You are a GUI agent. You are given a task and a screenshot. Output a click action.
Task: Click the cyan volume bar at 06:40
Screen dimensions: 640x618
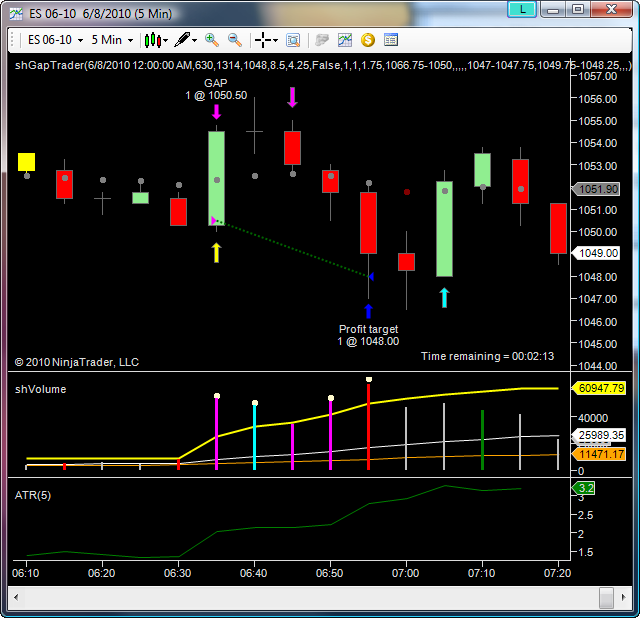(254, 437)
